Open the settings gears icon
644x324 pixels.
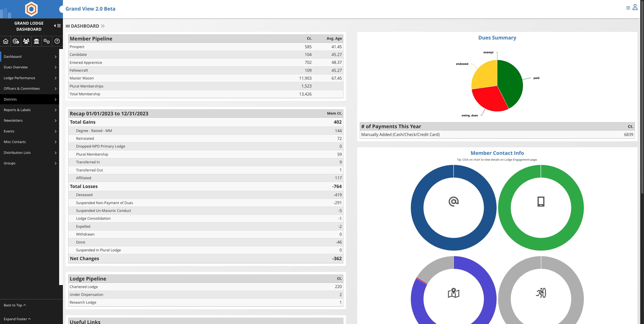pos(47,41)
